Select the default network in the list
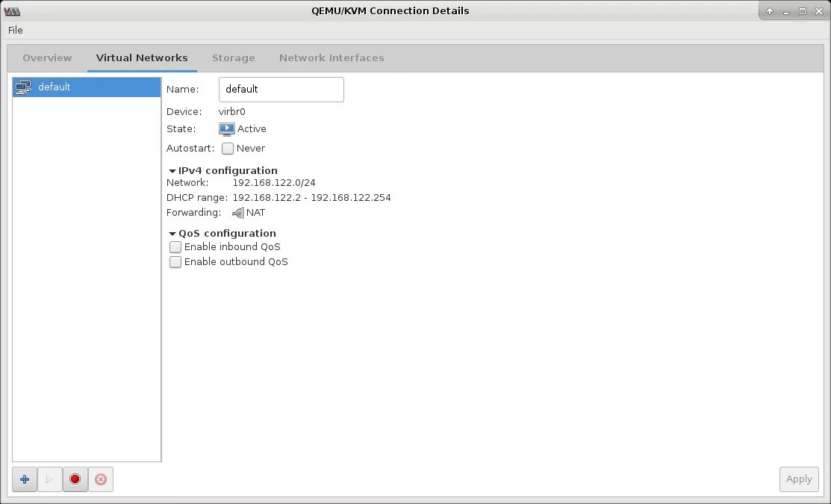This screenshot has height=504, width=831. click(87, 87)
